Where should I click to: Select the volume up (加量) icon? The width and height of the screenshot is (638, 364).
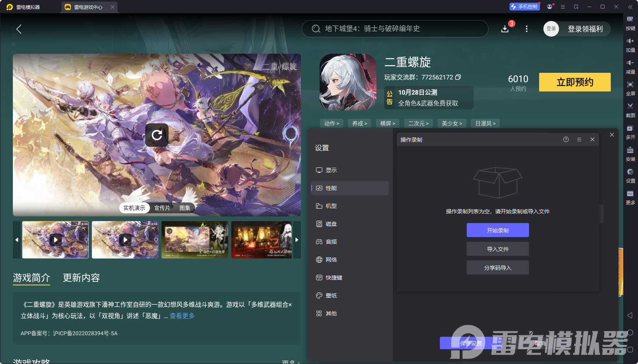coord(631,45)
